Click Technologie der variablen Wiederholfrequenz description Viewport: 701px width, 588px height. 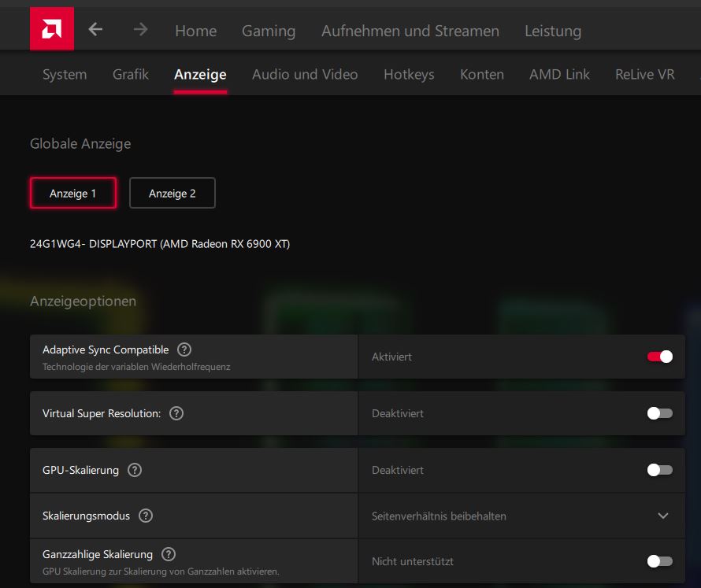(136, 367)
